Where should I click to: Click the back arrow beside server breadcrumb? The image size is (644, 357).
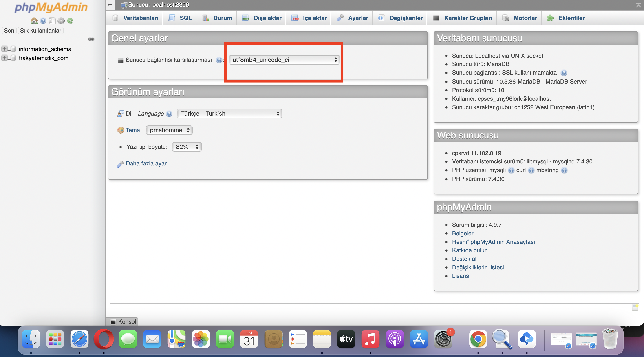click(x=110, y=5)
